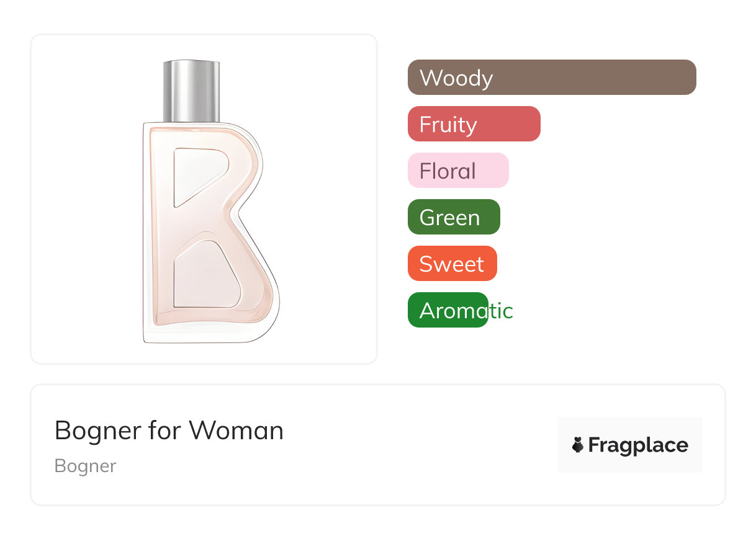
Task: Pick the pink Floral accord bar
Action: pos(458,171)
